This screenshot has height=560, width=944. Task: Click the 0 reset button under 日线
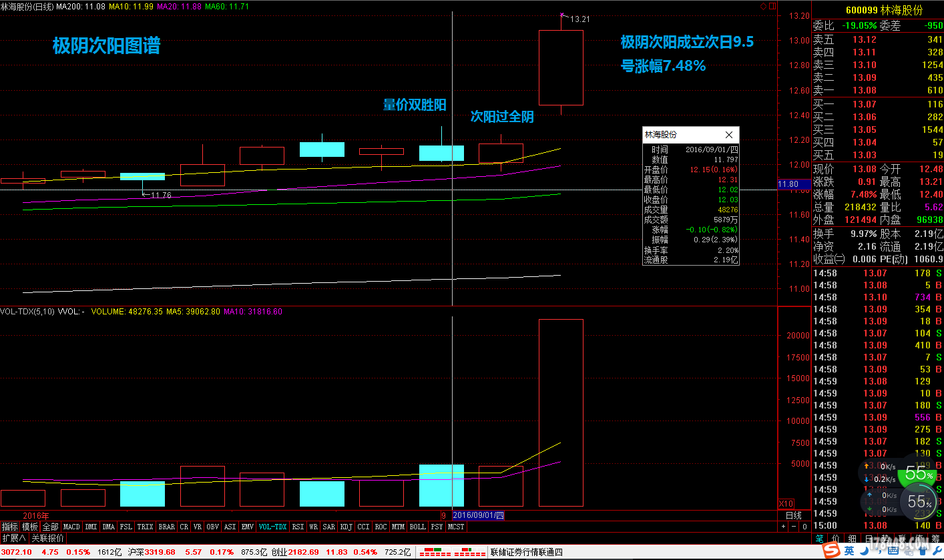804,526
